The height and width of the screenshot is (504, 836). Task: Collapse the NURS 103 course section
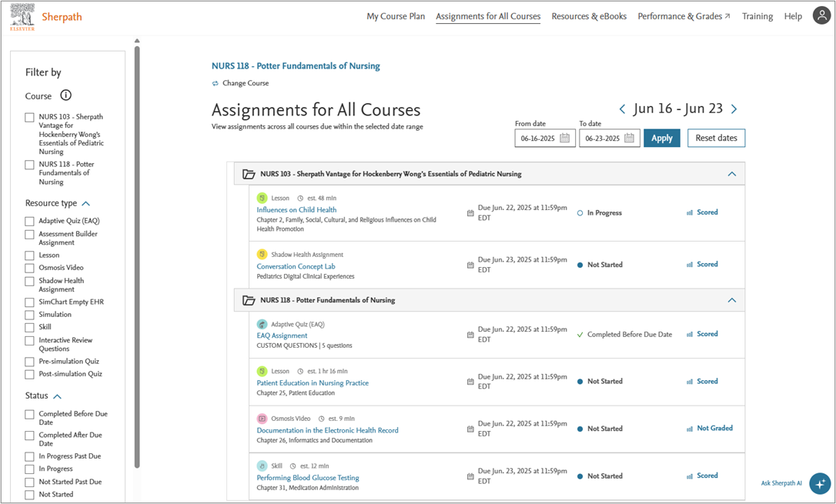[731, 174]
